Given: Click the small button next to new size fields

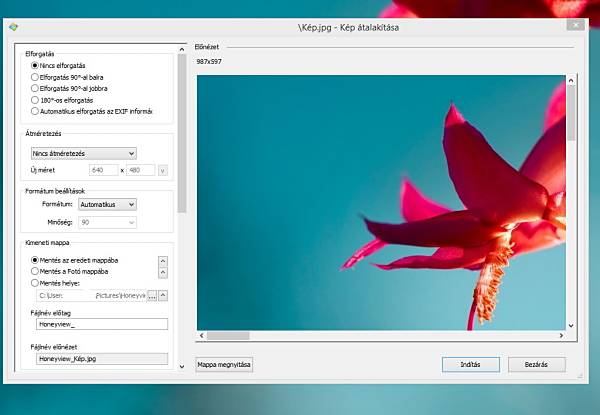Looking at the screenshot, I should [x=163, y=171].
